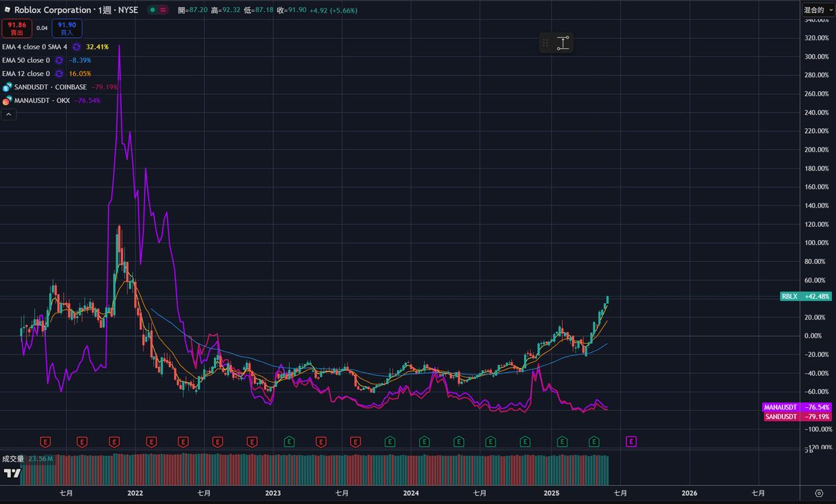Image resolution: width=836 pixels, height=504 pixels.
Task: Click the MANAUSDT -76.54% axis label
Action: [797, 407]
